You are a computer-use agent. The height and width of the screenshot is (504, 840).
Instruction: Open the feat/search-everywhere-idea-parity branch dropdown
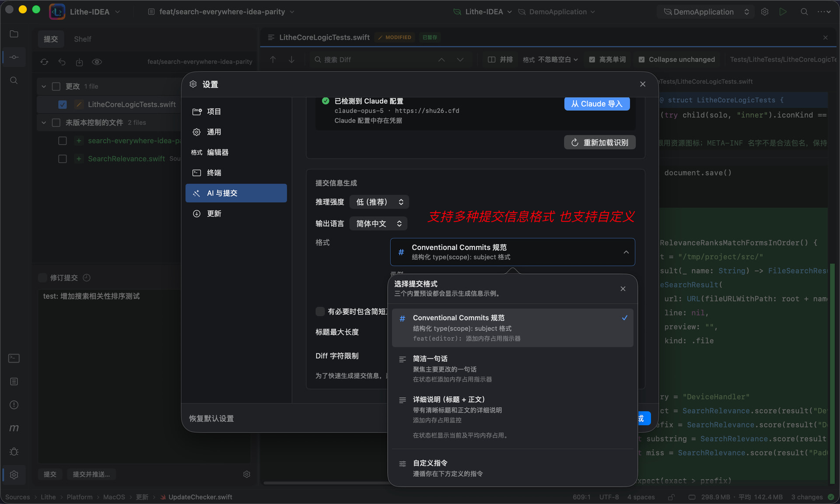pyautogui.click(x=221, y=12)
